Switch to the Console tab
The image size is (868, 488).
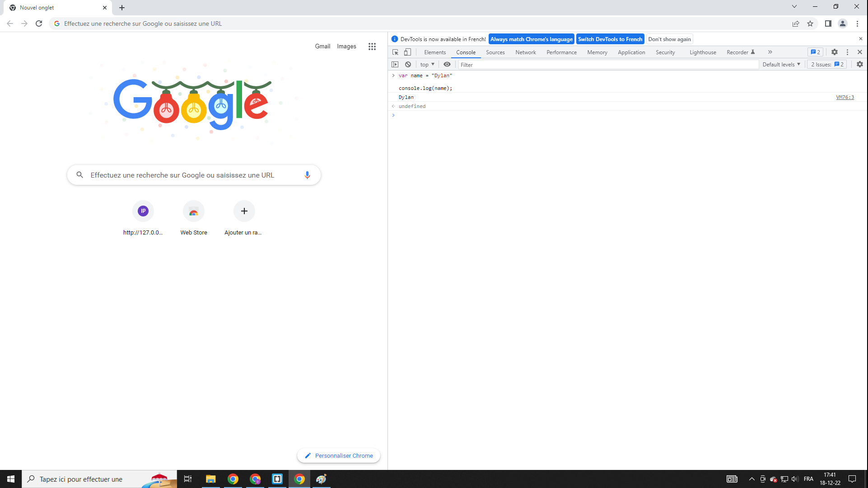[x=466, y=52]
